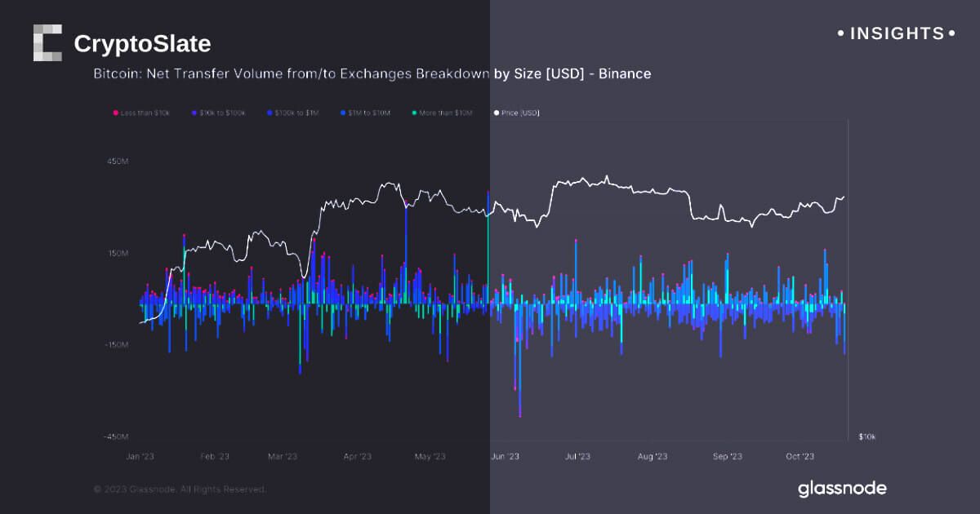
Task: Click the green 'More than $10M' legend dot
Action: [415, 113]
